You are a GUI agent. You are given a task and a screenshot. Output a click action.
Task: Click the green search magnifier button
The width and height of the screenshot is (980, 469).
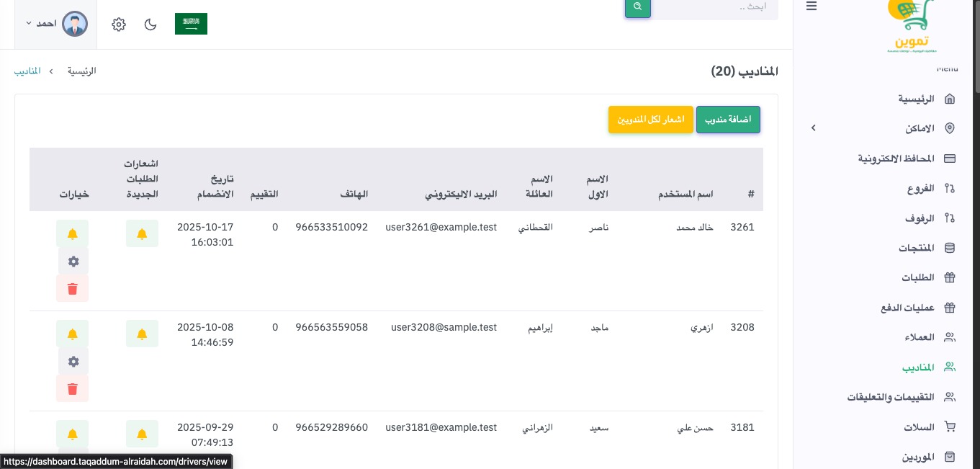tap(637, 6)
